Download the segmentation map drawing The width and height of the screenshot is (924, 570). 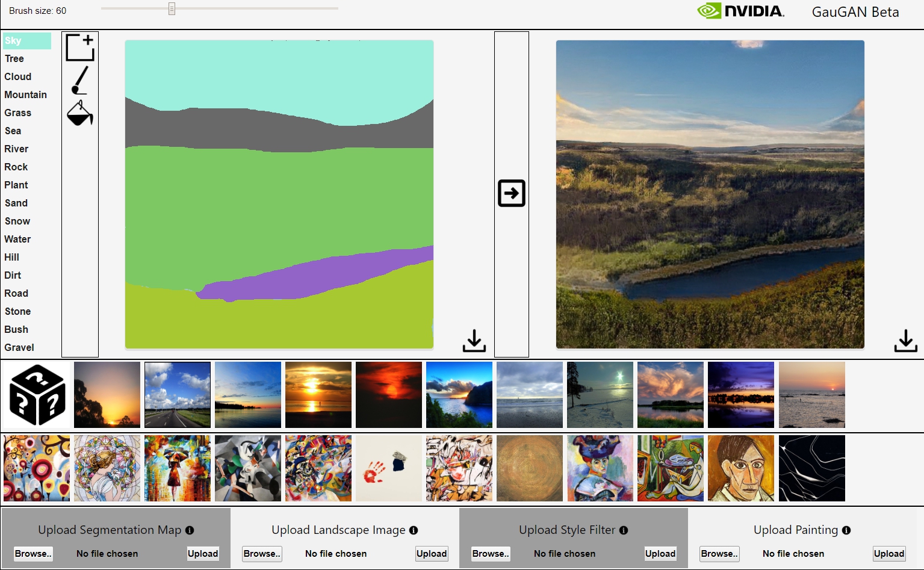tap(474, 341)
